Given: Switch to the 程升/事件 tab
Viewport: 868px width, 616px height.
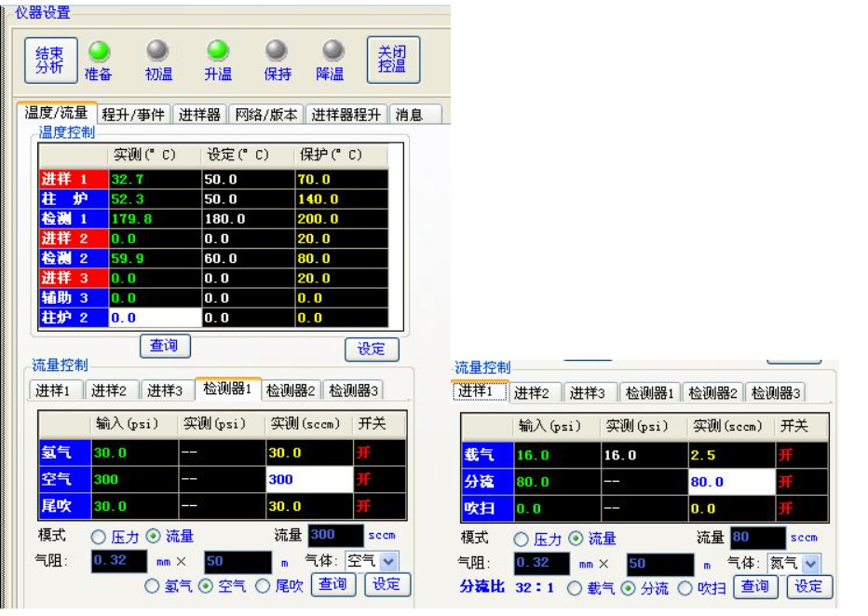Looking at the screenshot, I should coord(133,114).
